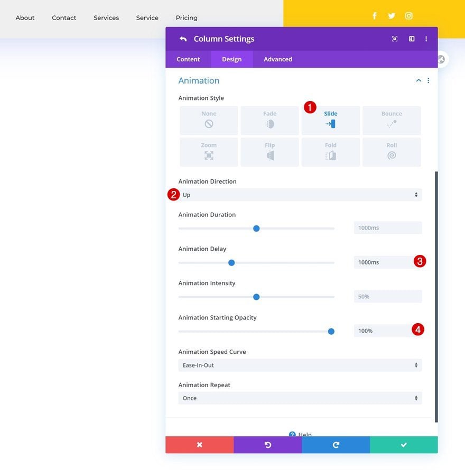This screenshot has width=465, height=476.
Task: Pick the Zoom animation style
Action: pyautogui.click(x=209, y=152)
